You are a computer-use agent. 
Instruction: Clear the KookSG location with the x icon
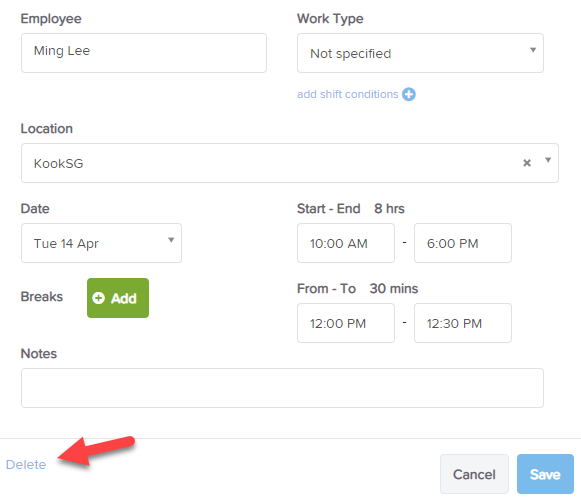527,163
